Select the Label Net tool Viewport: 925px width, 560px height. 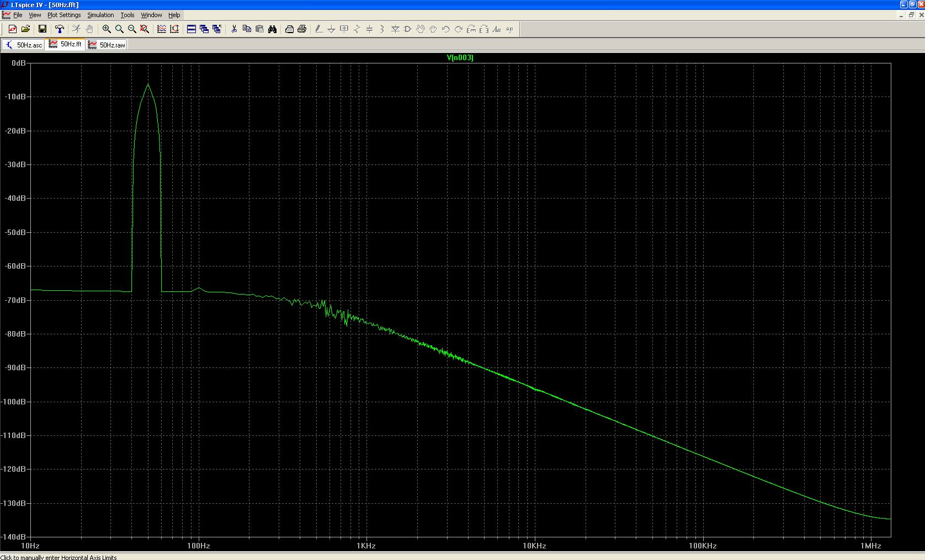pyautogui.click(x=344, y=29)
